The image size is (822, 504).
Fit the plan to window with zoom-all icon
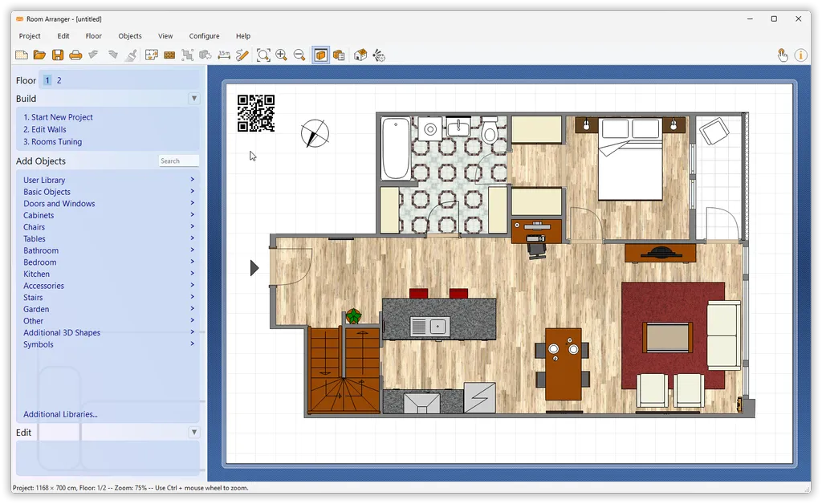[263, 55]
